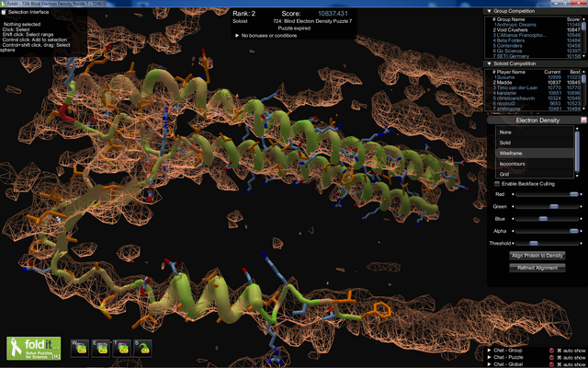Select Grid electron density mode
The width and height of the screenshot is (588, 368).
(535, 174)
